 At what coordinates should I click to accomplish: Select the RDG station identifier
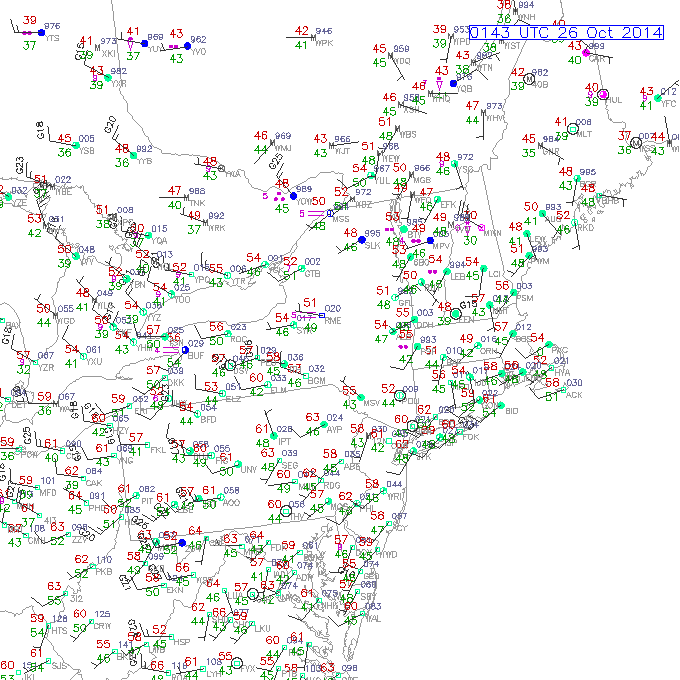click(332, 485)
